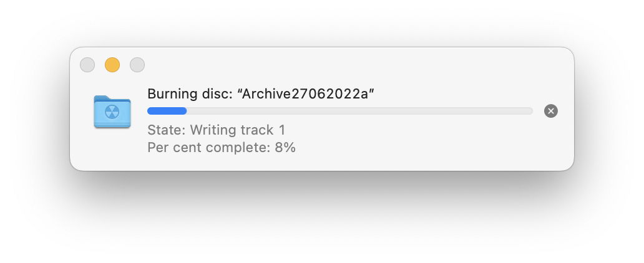The height and width of the screenshot is (263, 644).
Task: Click the burn folder icon
Action: click(x=112, y=112)
